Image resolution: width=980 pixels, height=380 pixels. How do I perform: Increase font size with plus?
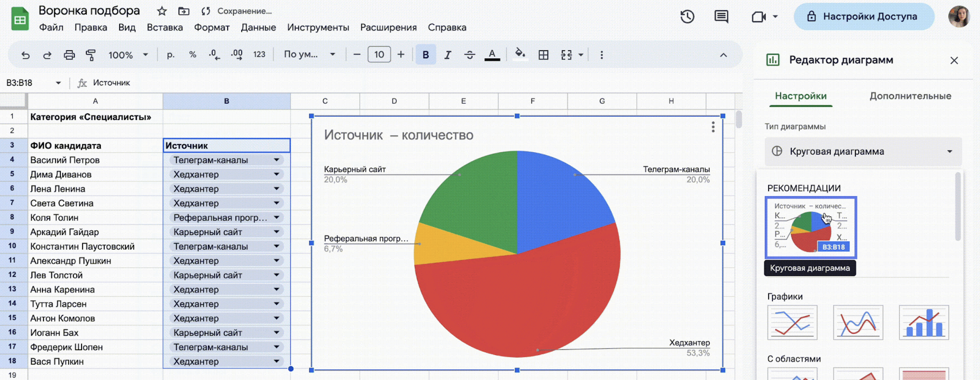click(x=401, y=55)
